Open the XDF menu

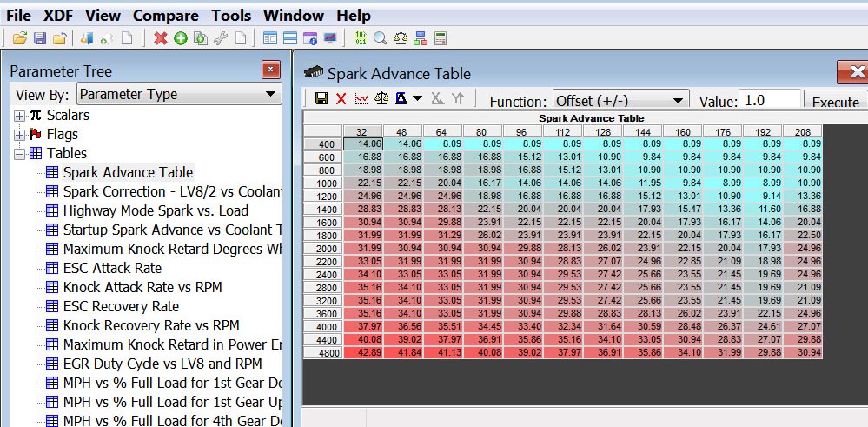pyautogui.click(x=59, y=16)
